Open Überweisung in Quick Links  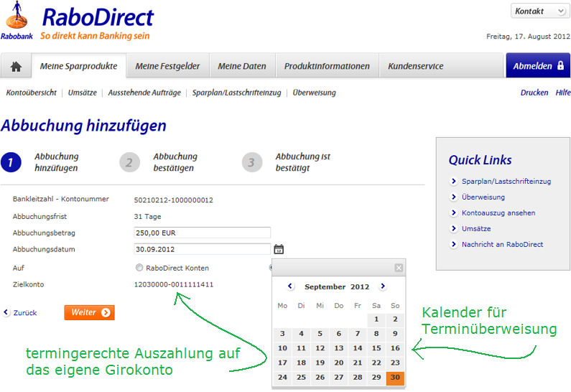(x=483, y=197)
